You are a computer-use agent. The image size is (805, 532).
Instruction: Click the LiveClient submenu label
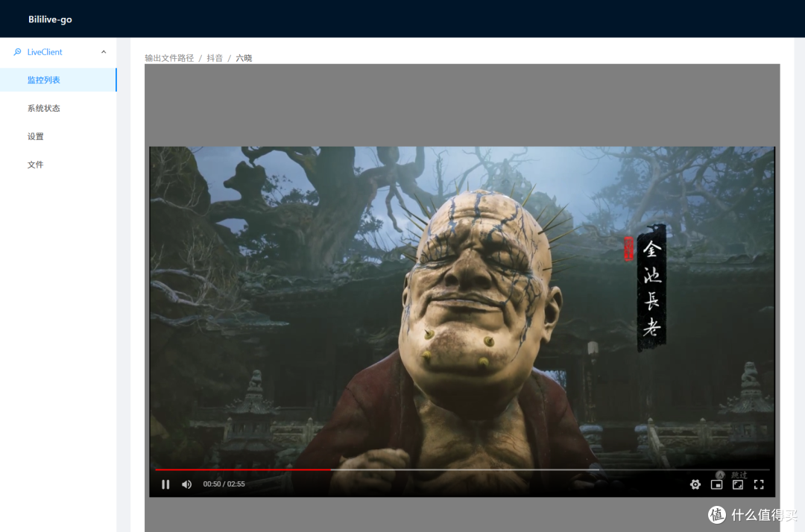45,52
